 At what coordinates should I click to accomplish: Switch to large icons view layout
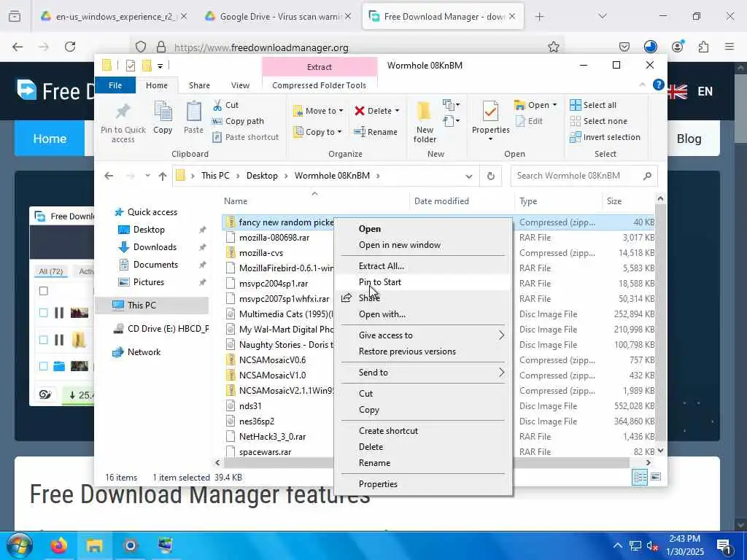tap(656, 477)
